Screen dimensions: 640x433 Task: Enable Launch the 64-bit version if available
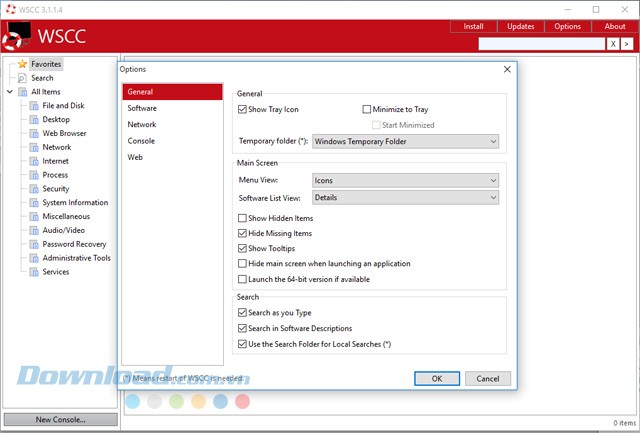[242, 279]
